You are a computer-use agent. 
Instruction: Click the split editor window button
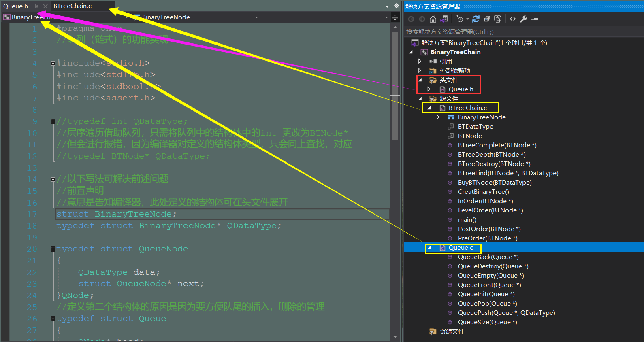point(395,17)
